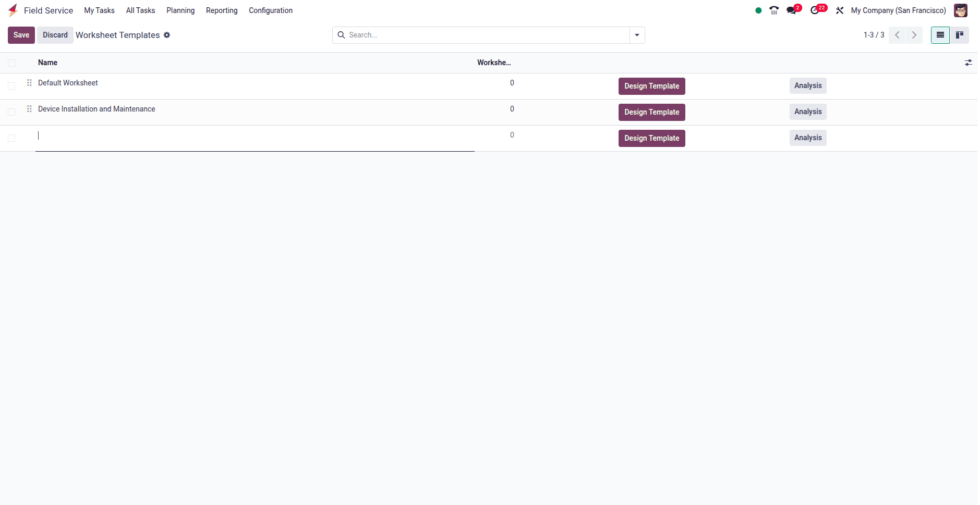Click the green online status indicator
This screenshot has width=980, height=505.
coord(758,10)
